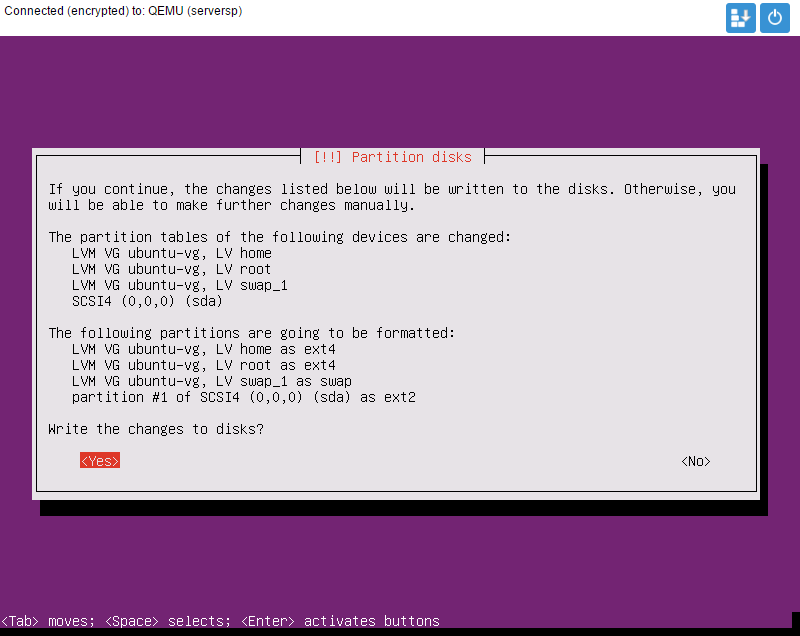Choose the <No> button

pos(695,461)
